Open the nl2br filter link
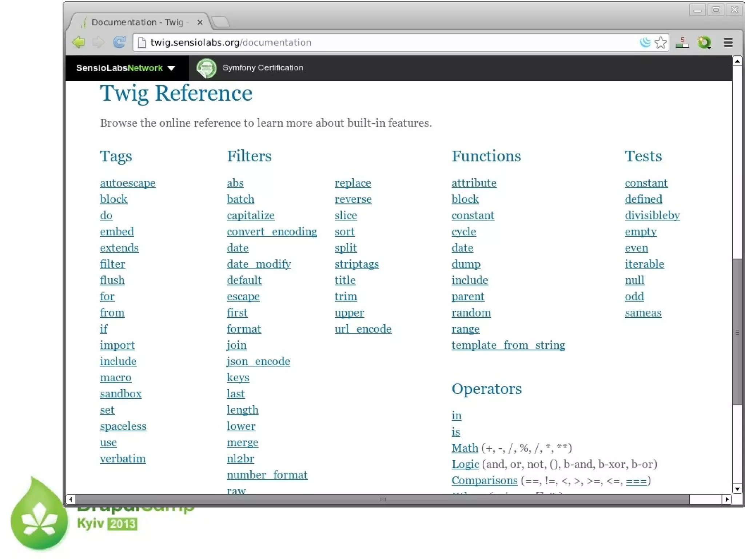The image size is (745, 560). point(240,459)
